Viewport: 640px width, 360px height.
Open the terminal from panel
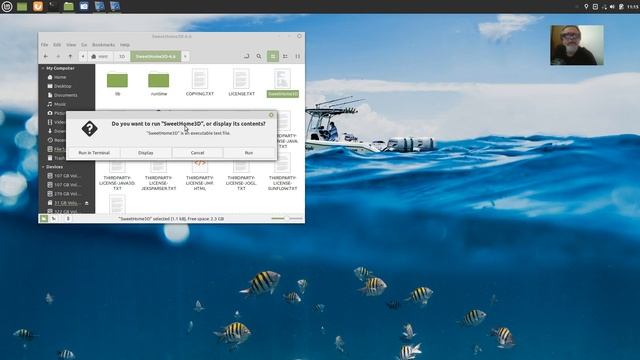tap(53, 6)
